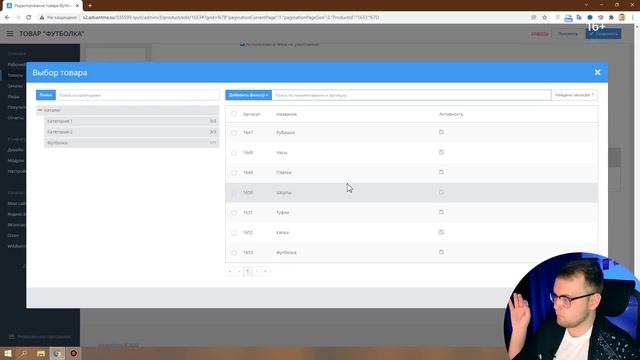The height and width of the screenshot is (360, 640).
Task: Click the red delete link in page header
Action: (540, 34)
